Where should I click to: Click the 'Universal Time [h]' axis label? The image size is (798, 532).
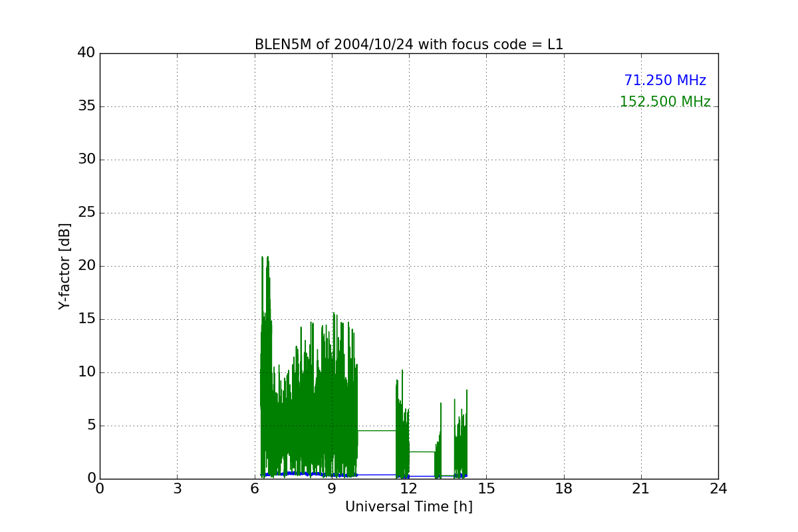pyautogui.click(x=409, y=507)
